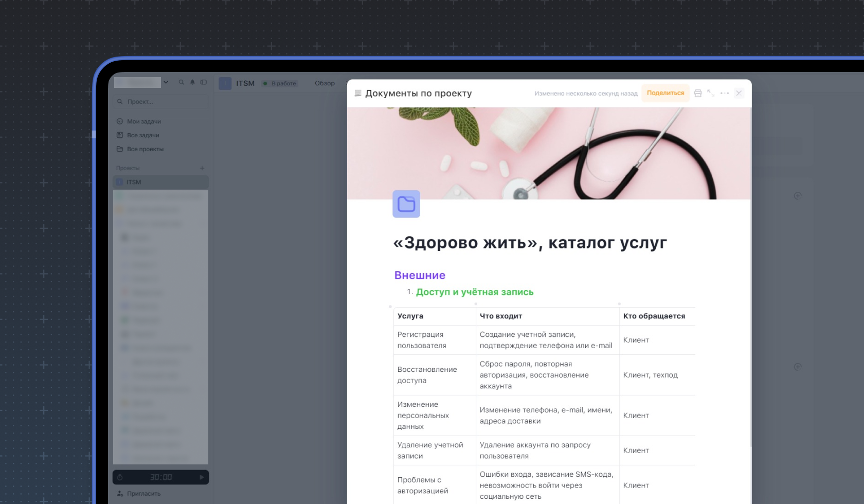Click the document icon beside title

358,93
